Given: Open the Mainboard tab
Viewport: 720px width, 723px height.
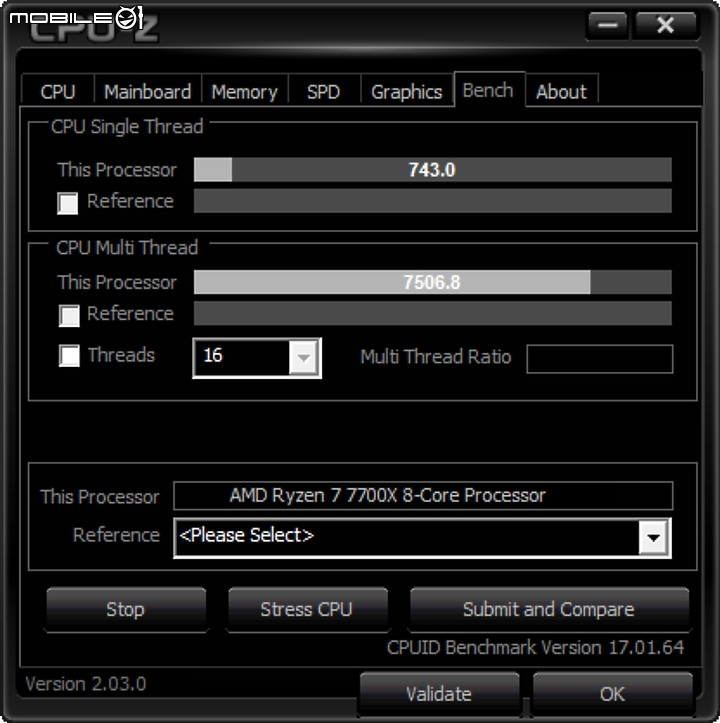Looking at the screenshot, I should (x=148, y=91).
